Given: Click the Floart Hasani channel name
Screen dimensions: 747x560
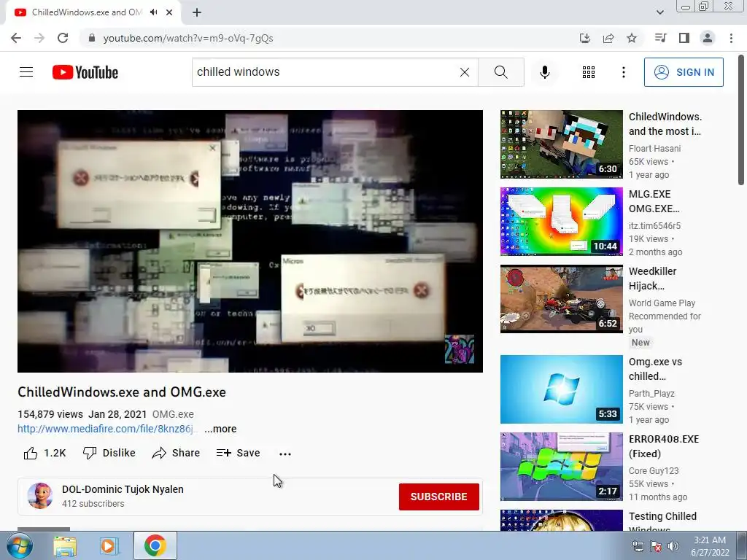Looking at the screenshot, I should pyautogui.click(x=654, y=149).
